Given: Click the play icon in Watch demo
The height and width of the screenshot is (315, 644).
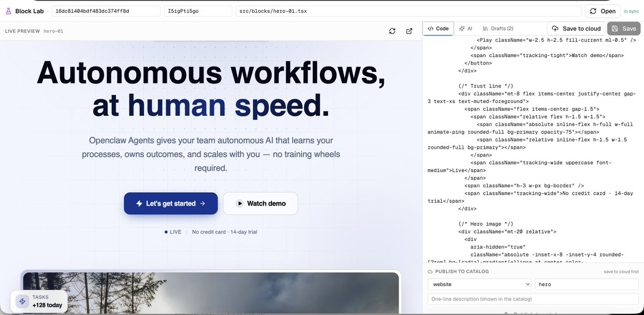Looking at the screenshot, I should (x=239, y=203).
